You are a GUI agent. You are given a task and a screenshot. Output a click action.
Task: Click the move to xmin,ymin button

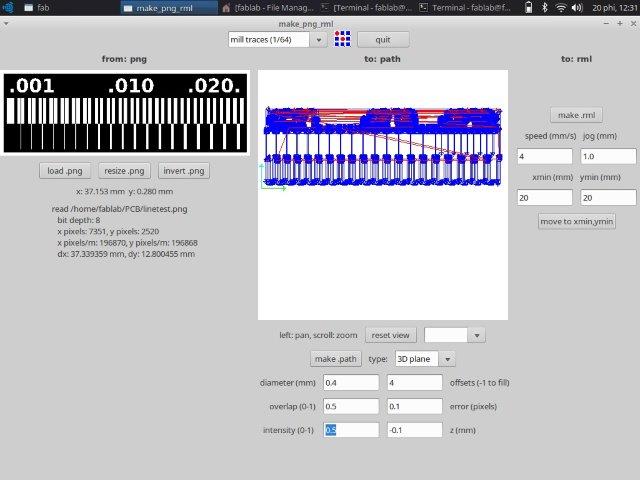click(x=577, y=221)
